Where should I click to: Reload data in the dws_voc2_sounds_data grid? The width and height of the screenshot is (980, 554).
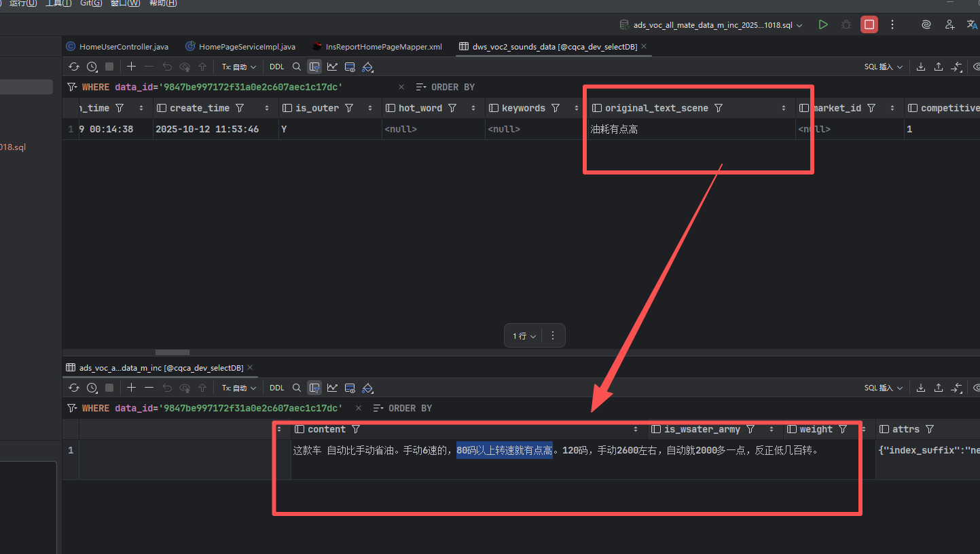tap(74, 67)
